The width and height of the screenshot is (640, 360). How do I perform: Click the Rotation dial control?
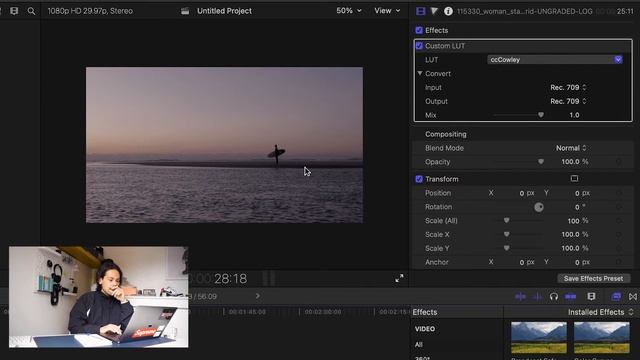click(539, 207)
